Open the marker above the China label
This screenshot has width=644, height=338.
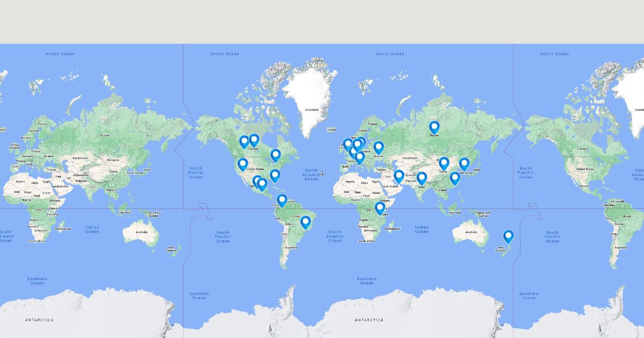coord(444,164)
